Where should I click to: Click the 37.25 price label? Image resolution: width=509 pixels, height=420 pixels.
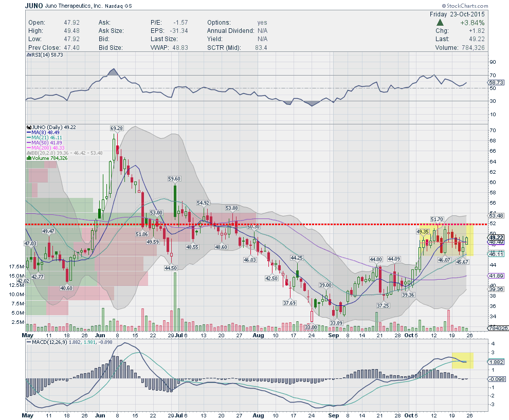[x=383, y=305]
